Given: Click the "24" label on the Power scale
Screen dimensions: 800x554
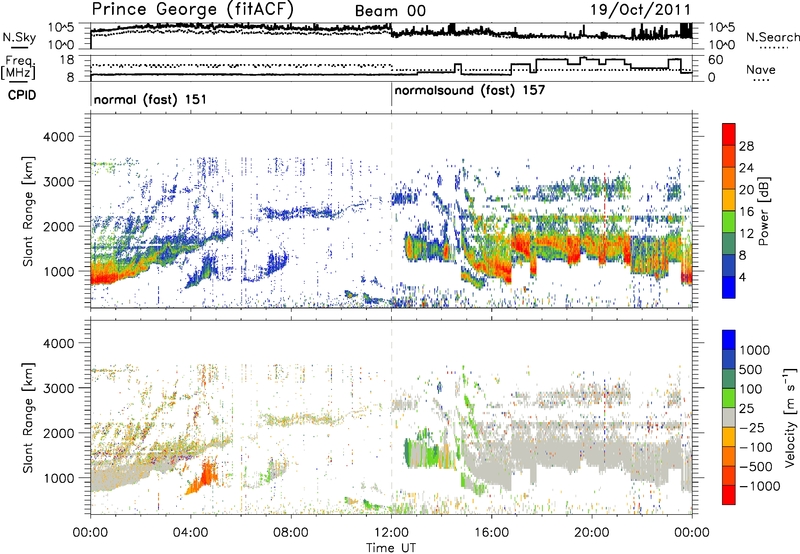Looking at the screenshot, I should (x=746, y=168).
